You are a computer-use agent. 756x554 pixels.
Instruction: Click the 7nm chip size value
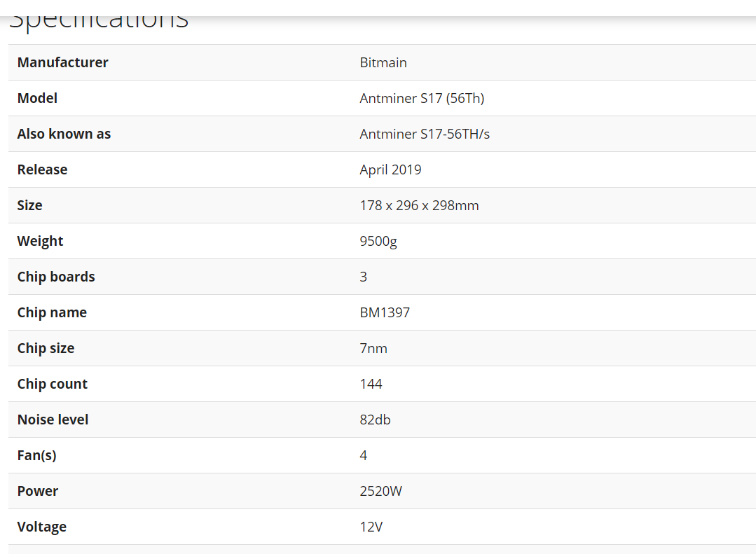coord(373,348)
